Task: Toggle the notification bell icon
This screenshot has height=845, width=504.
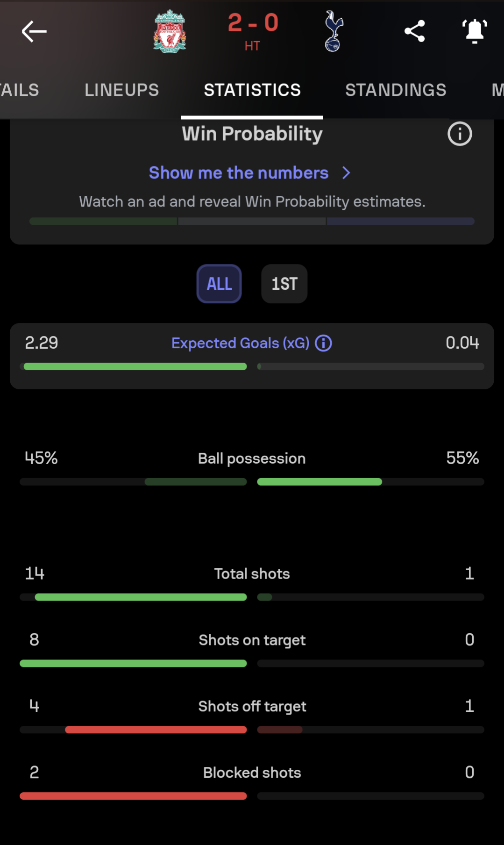Action: pos(475,31)
